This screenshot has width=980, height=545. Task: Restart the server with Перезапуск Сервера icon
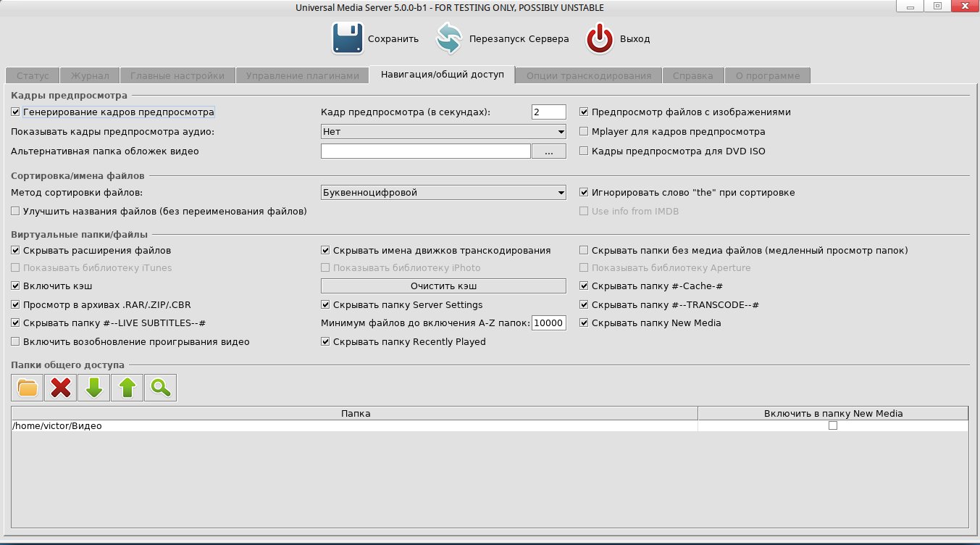(x=449, y=38)
